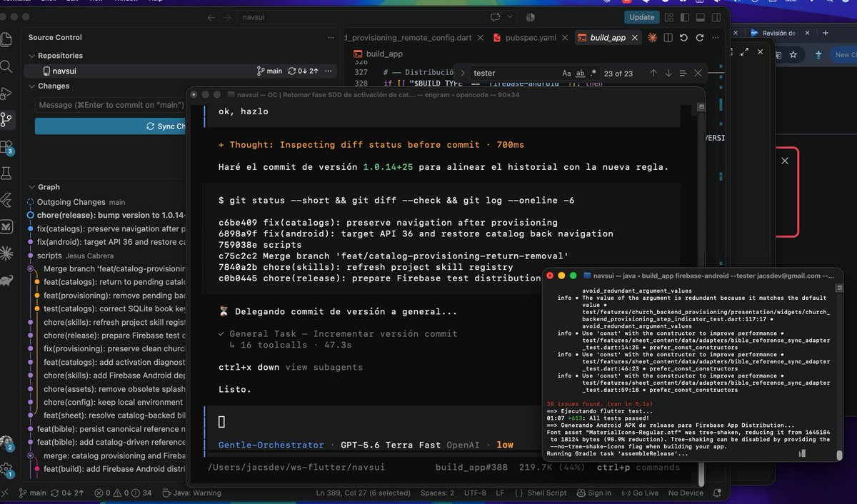
Task: Click the Terminal window scrollbar thumb
Action: (839, 455)
